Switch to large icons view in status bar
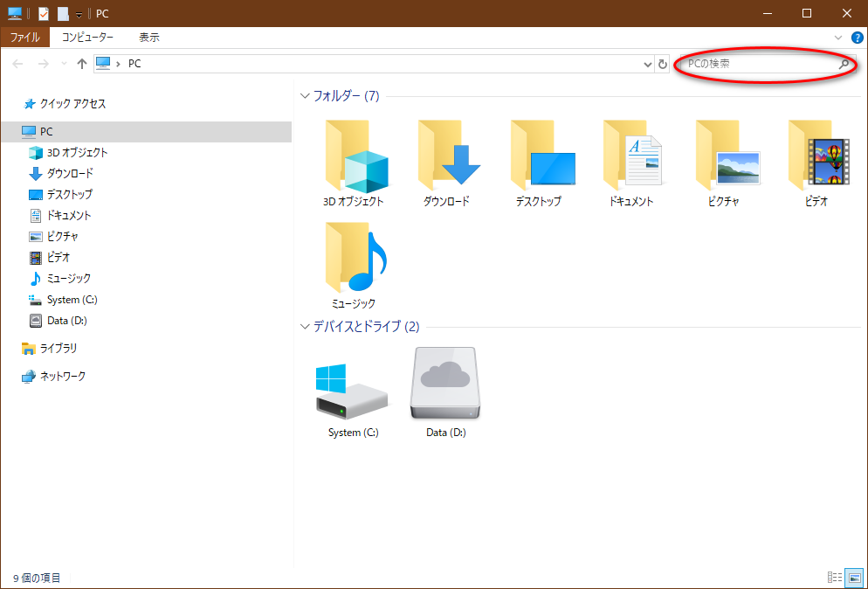This screenshot has height=589, width=868. 854,578
